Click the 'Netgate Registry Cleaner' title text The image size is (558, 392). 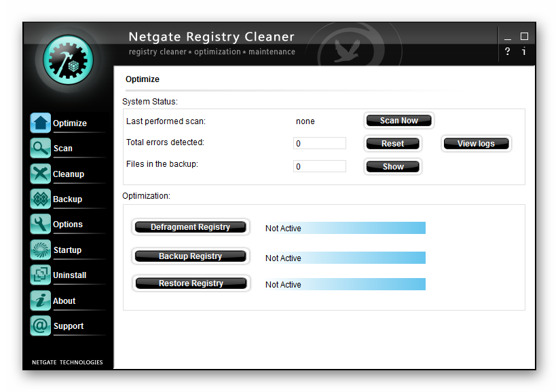coord(211,37)
